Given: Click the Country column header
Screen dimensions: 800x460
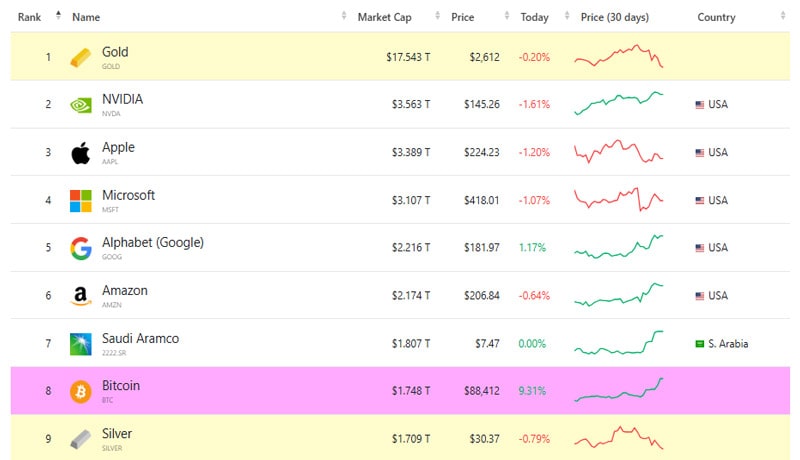Looking at the screenshot, I should [716, 17].
